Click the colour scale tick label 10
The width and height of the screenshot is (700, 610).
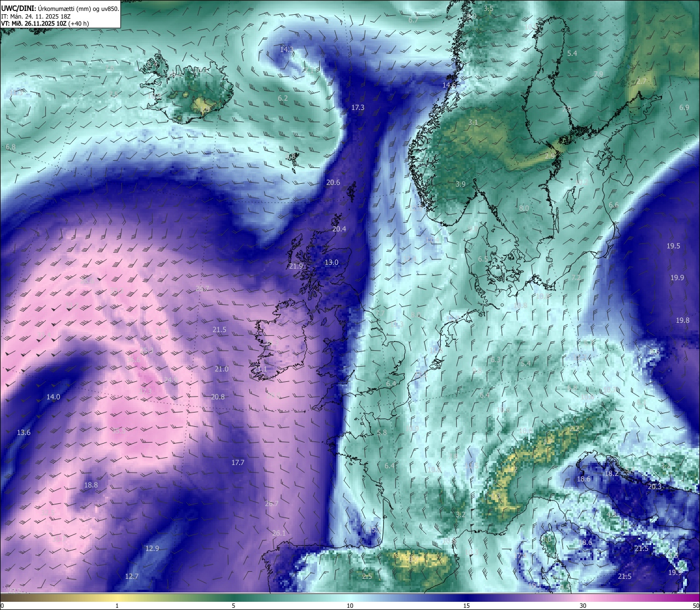coord(350,606)
